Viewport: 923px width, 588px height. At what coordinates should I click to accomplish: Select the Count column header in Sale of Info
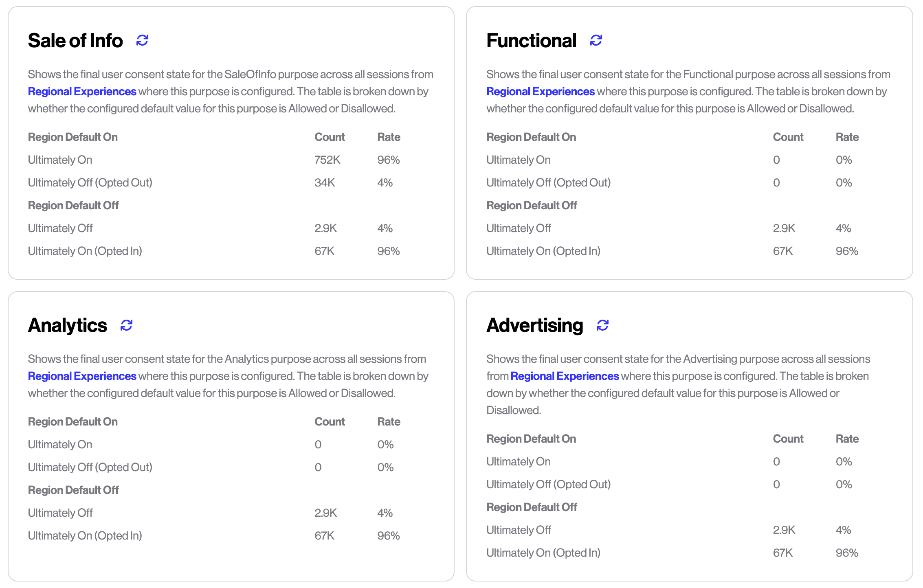click(330, 137)
